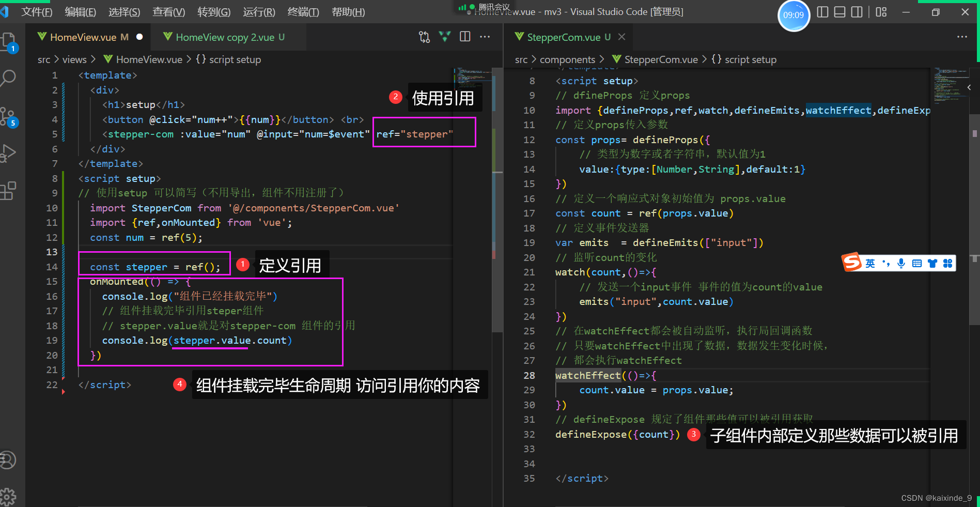Image resolution: width=980 pixels, height=507 pixels.
Task: Click the ref="stepper" attribute text
Action: point(415,134)
